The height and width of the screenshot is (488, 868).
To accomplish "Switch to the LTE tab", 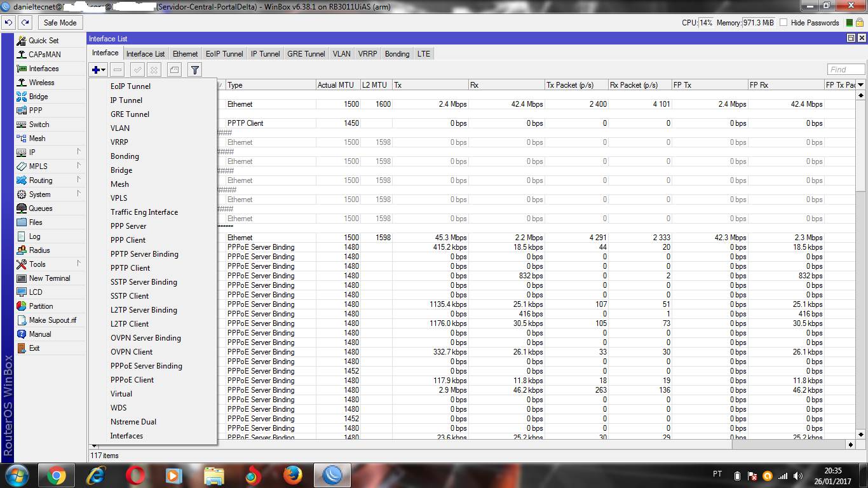I will (424, 54).
